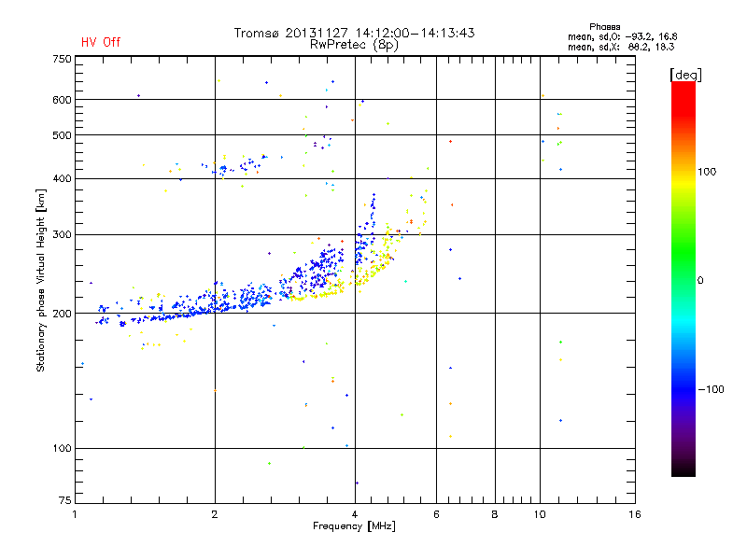Select the plot title 'Tromsø 20131127 14:12:00-14:13:43'
Viewport: 747px width, 560px height.
tap(354, 33)
